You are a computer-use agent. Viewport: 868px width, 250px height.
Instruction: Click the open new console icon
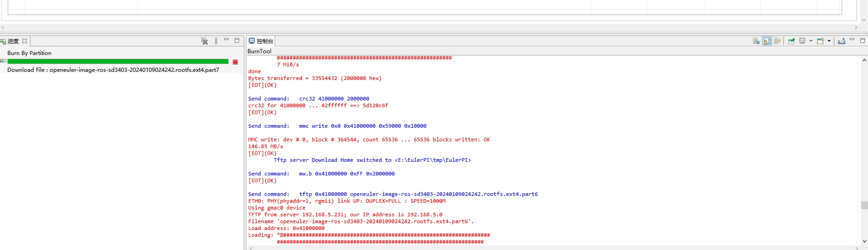coord(820,41)
